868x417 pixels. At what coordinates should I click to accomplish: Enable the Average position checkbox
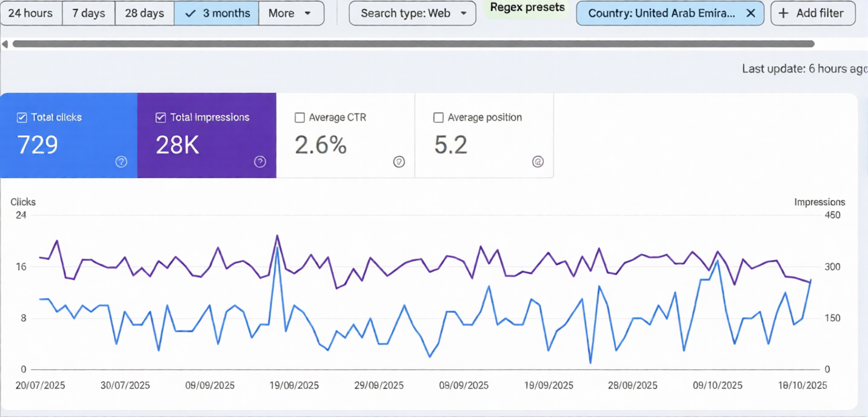click(x=438, y=117)
